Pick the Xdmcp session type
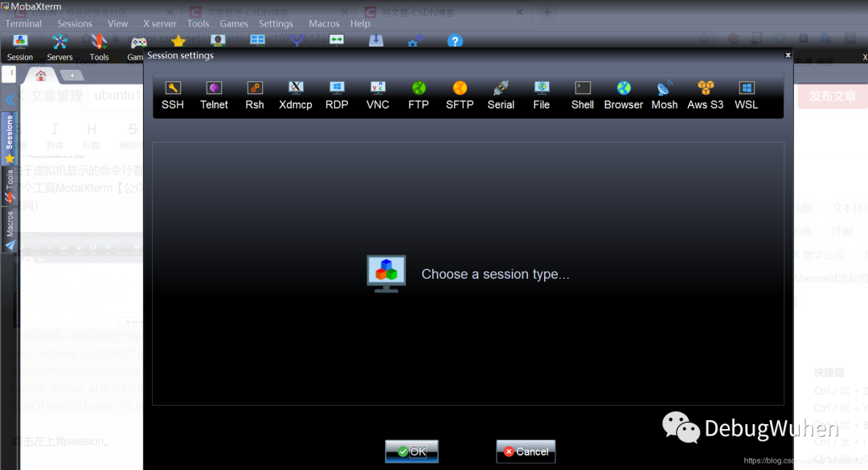Screen dimensions: 868x470 pyautogui.click(x=296, y=96)
